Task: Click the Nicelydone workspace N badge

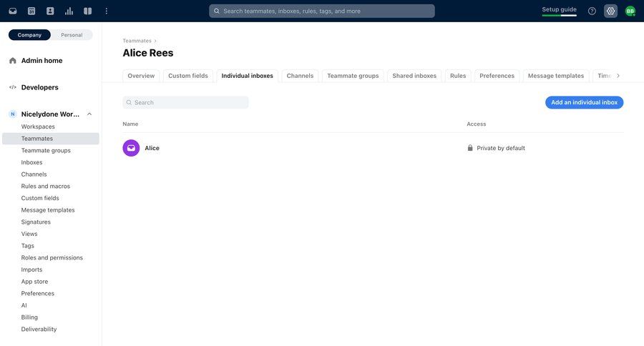Action: click(13, 114)
